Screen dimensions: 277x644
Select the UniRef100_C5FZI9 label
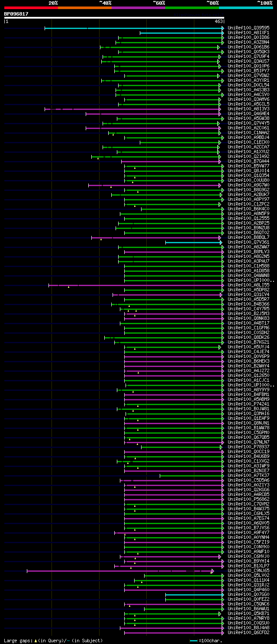click(248, 542)
